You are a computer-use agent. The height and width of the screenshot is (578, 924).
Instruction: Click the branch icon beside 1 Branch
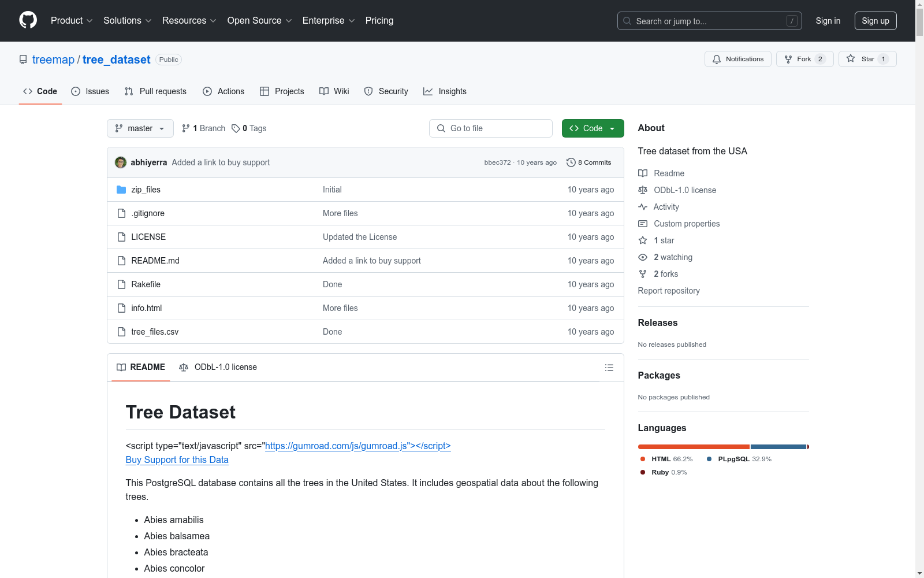[186, 128]
